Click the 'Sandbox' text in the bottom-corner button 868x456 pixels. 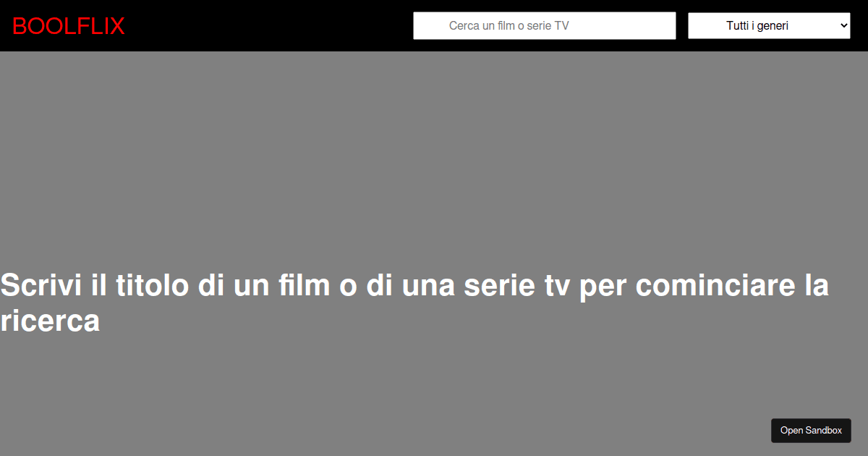tap(824, 431)
